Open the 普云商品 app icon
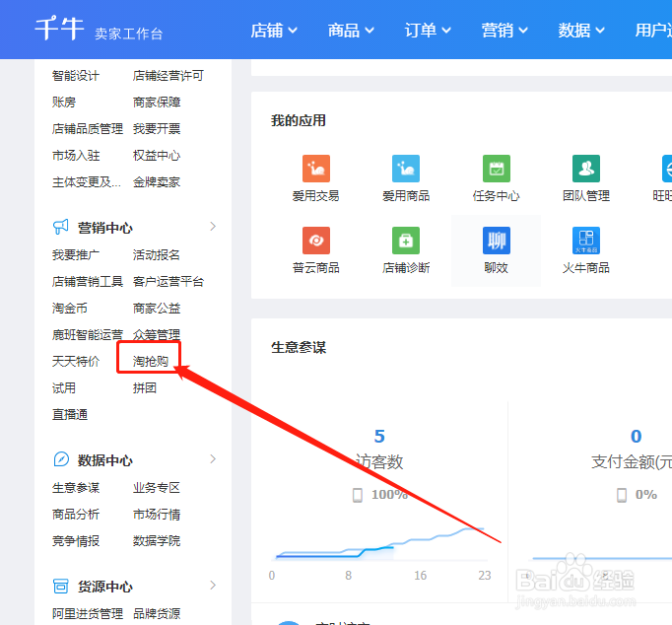Screen dimensions: 672x625 (316, 241)
